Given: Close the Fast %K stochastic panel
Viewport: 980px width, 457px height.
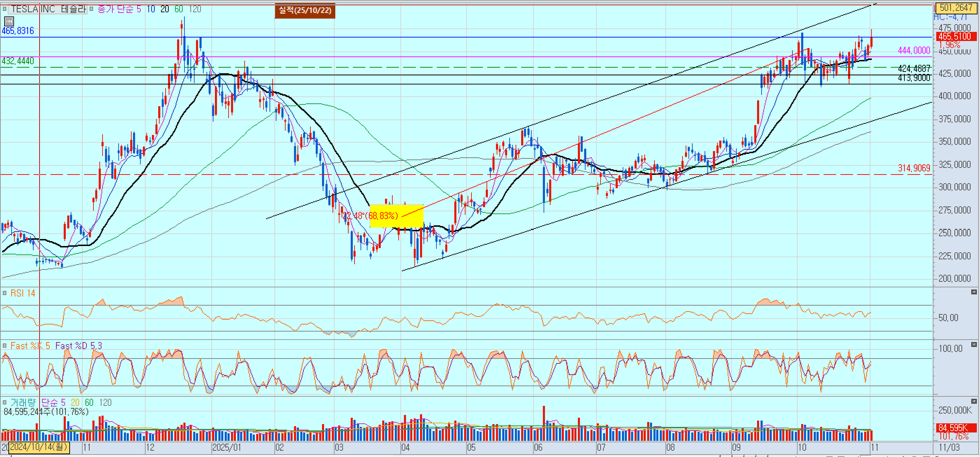Looking at the screenshot, I should click(974, 344).
